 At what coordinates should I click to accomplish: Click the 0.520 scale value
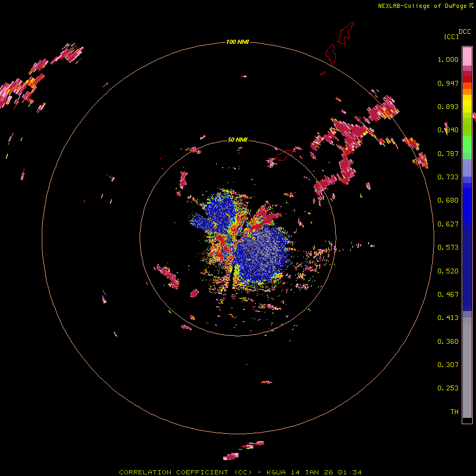pyautogui.click(x=448, y=271)
